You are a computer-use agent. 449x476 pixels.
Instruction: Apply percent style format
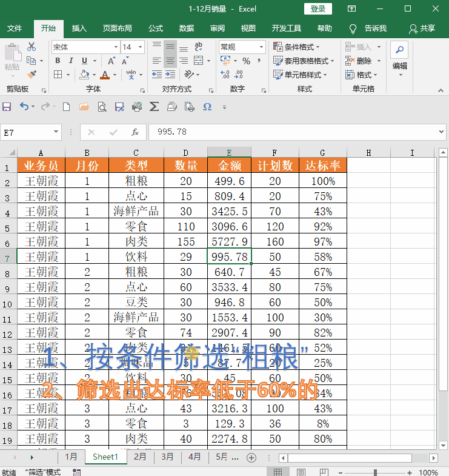[x=247, y=61]
